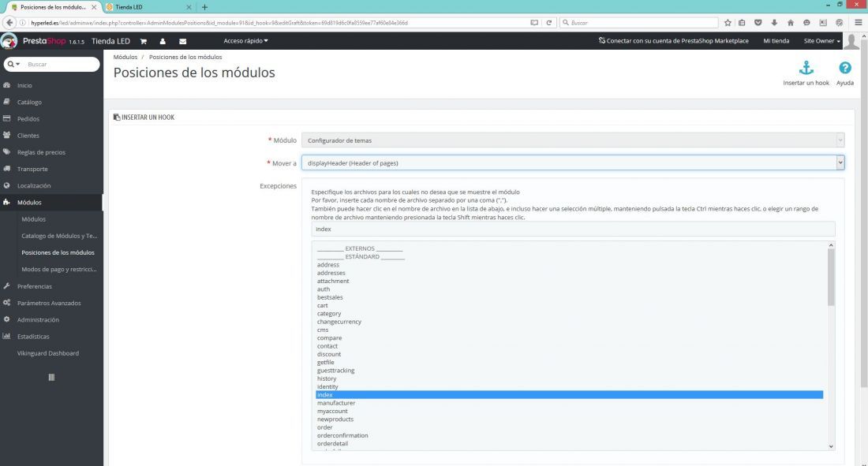The width and height of the screenshot is (868, 466).
Task: Open the customers person icon in top bar
Action: pos(163,42)
